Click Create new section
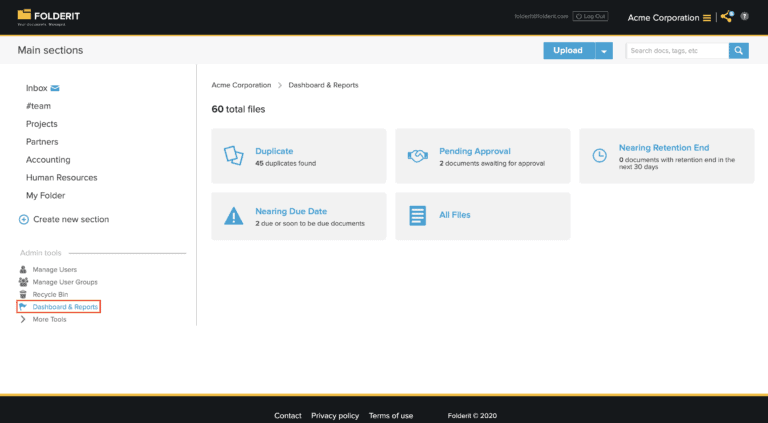The height and width of the screenshot is (423, 768). pos(71,219)
